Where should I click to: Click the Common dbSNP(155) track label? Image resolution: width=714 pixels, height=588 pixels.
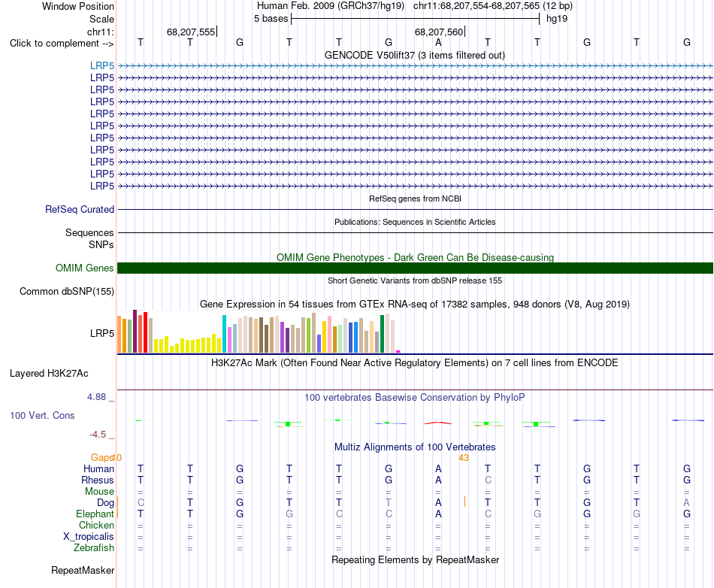[x=67, y=292]
